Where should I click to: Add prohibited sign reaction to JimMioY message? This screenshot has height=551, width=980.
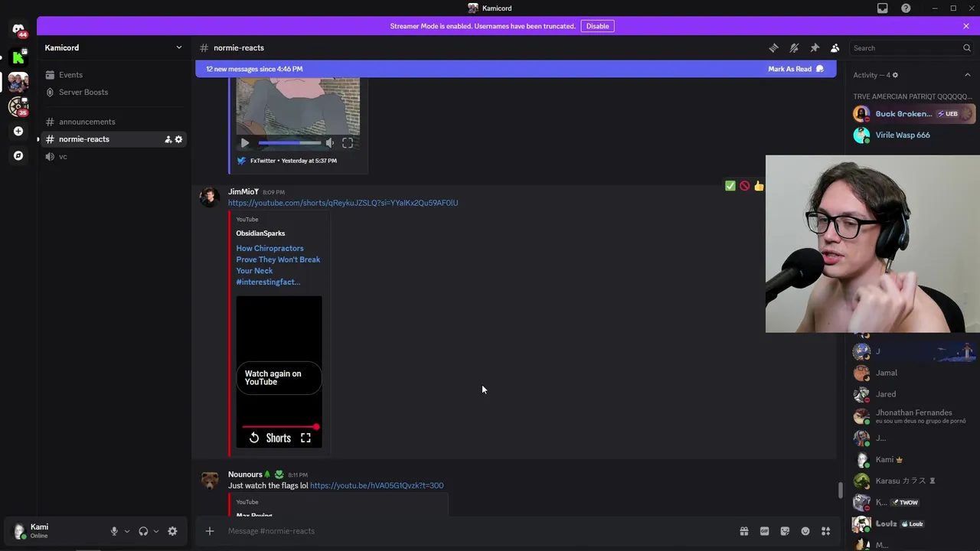coord(744,186)
